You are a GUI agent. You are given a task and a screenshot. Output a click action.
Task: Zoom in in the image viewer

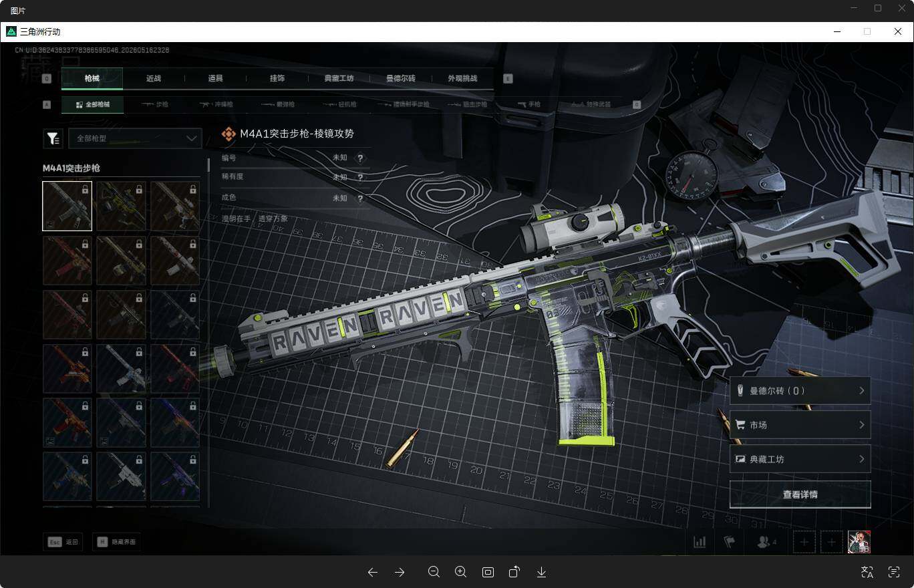[x=460, y=572]
